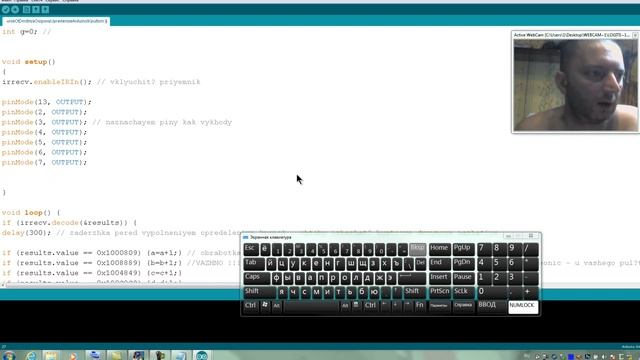
Task: Click the Справка key on-screen keyboard
Action: [463, 306]
